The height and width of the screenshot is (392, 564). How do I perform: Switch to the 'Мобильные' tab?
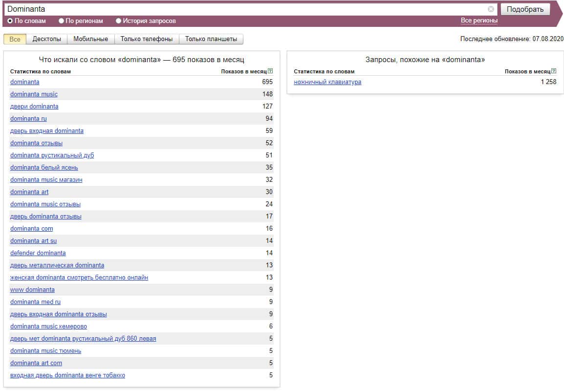click(x=90, y=39)
